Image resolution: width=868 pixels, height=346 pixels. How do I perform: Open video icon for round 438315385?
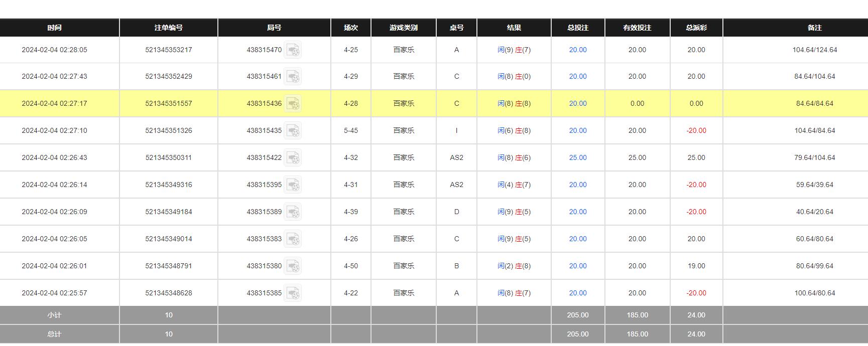pos(293,293)
